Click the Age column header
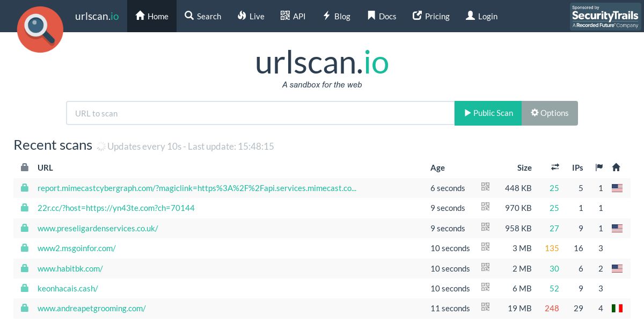 (437, 167)
